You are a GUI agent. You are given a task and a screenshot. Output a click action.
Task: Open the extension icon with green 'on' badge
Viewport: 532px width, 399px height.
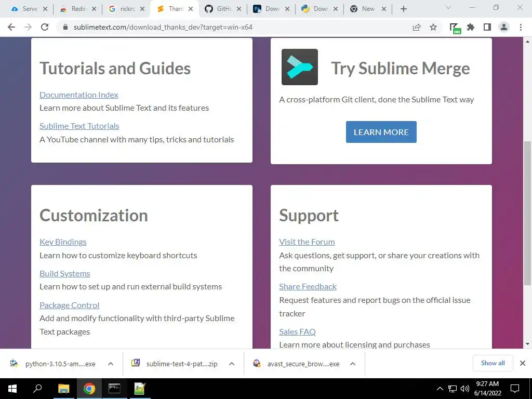[x=455, y=28]
